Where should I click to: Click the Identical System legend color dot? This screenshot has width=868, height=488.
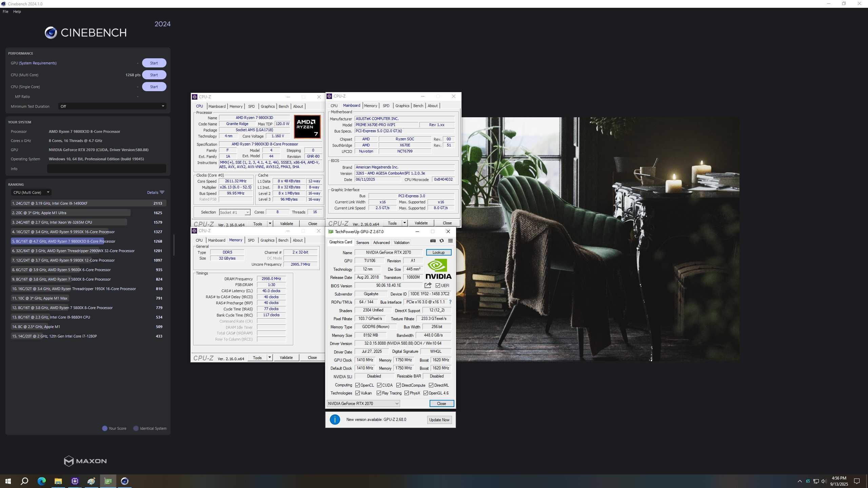[x=136, y=428]
